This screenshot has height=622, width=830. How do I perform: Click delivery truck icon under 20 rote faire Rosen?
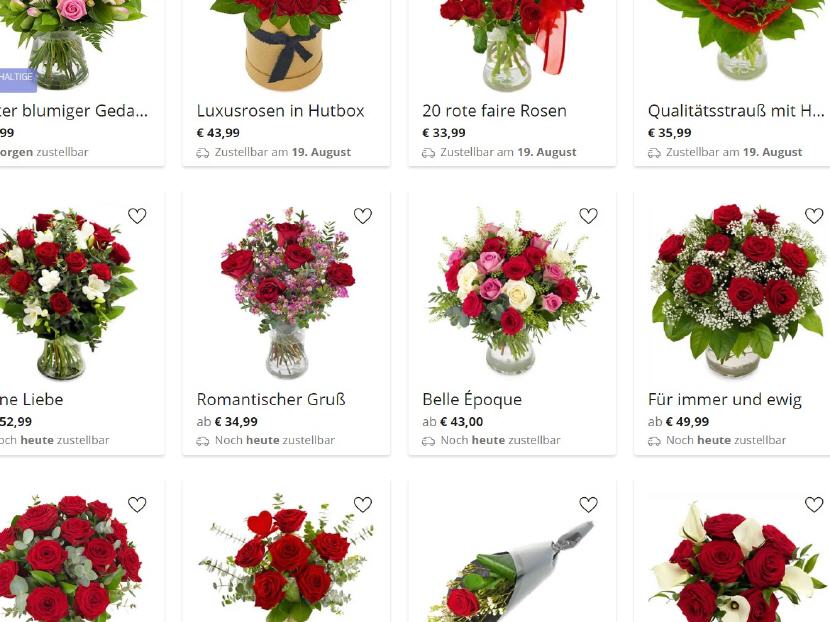point(428,153)
